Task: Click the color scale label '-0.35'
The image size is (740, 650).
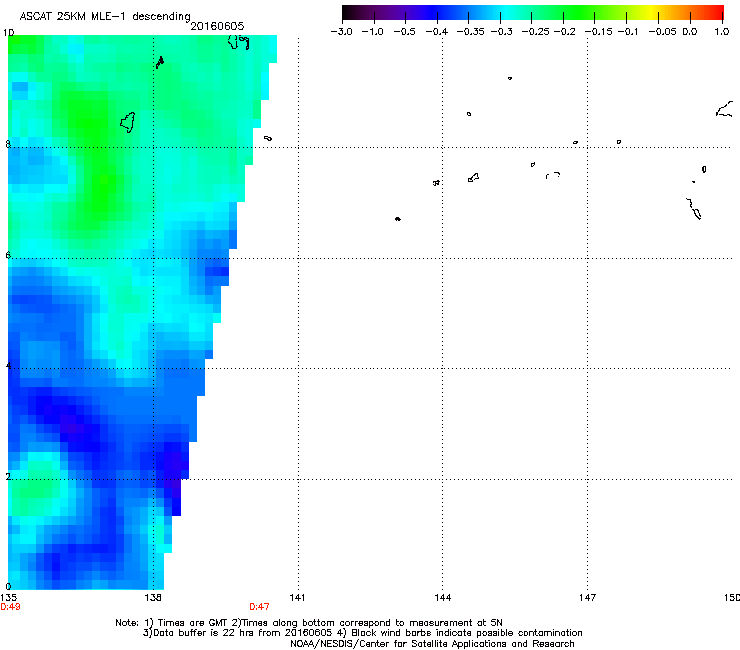Action: coord(471,32)
